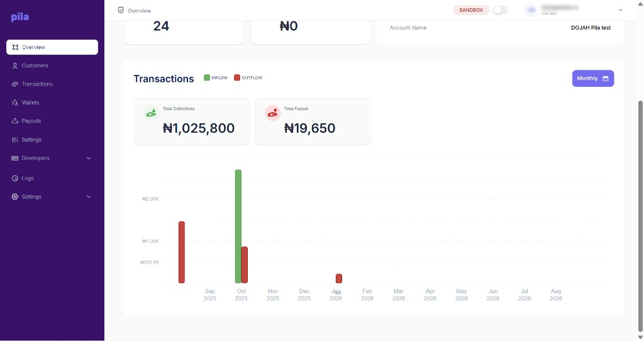Click the scrollbar down arrow
Screen dimensions: 644x341
[x=640, y=337]
